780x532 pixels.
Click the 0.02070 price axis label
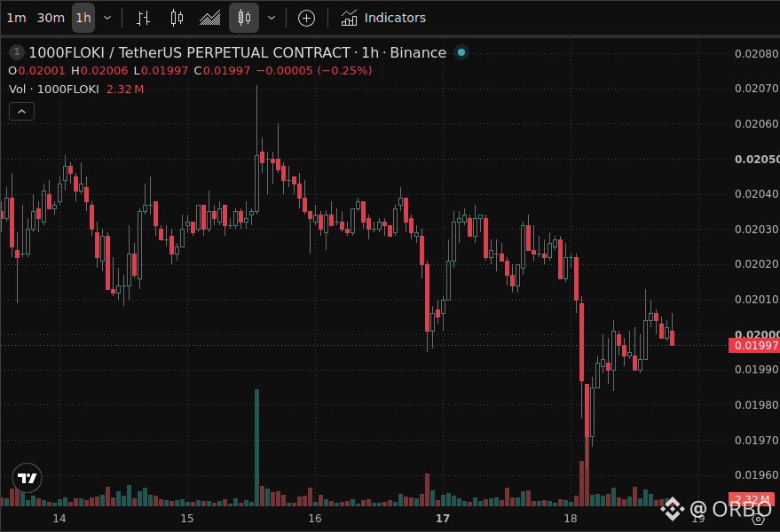tap(757, 89)
